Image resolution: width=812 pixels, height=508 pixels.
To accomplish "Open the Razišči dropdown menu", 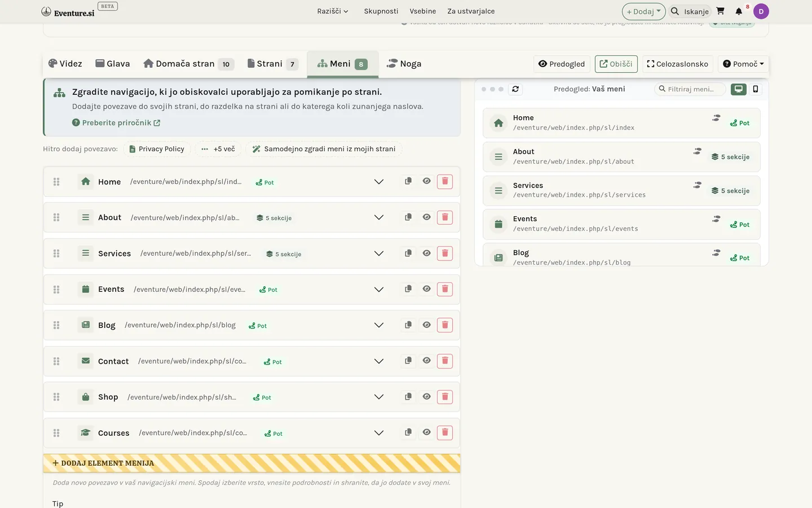I will click(333, 11).
